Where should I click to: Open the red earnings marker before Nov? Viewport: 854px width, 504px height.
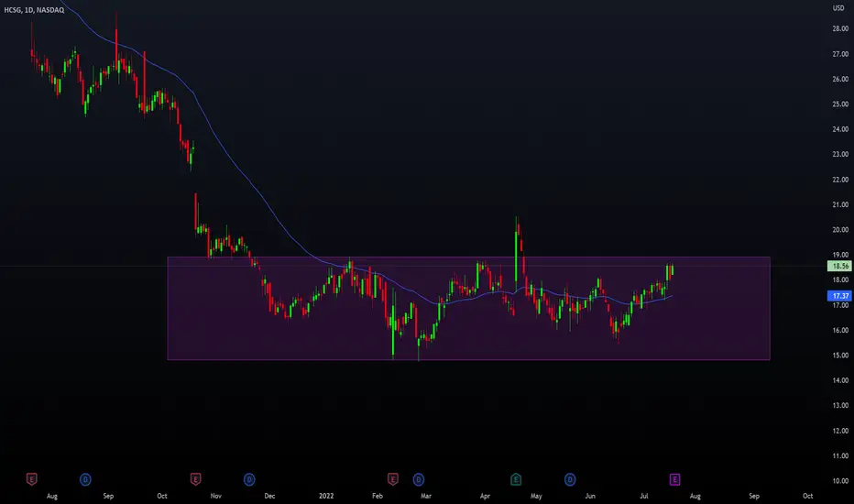195,479
